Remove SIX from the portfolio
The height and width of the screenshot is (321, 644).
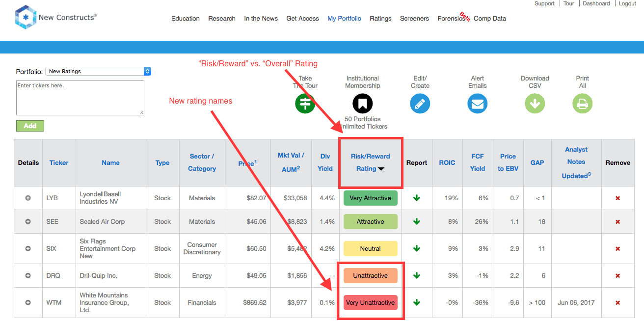pyautogui.click(x=617, y=248)
